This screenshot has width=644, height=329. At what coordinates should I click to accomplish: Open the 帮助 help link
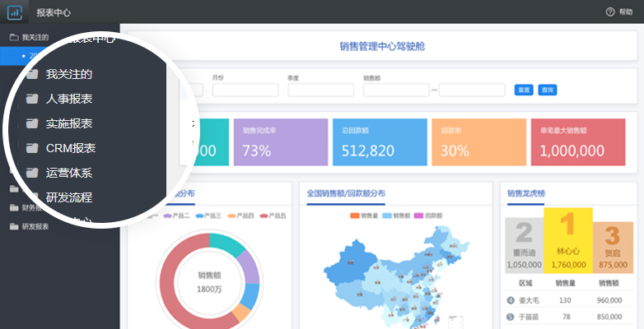click(x=626, y=12)
